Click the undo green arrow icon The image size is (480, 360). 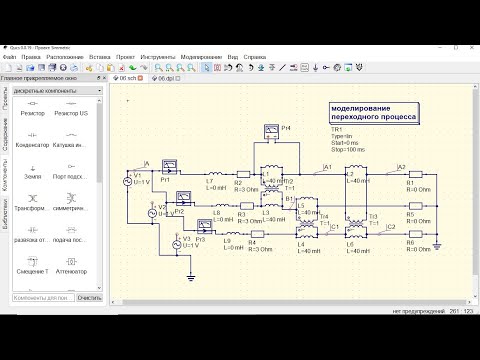coord(133,68)
